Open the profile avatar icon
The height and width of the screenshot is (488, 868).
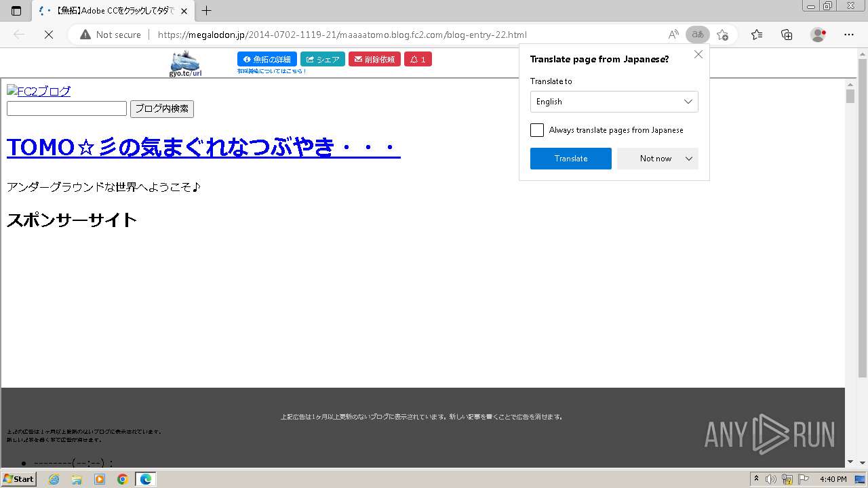coord(818,35)
